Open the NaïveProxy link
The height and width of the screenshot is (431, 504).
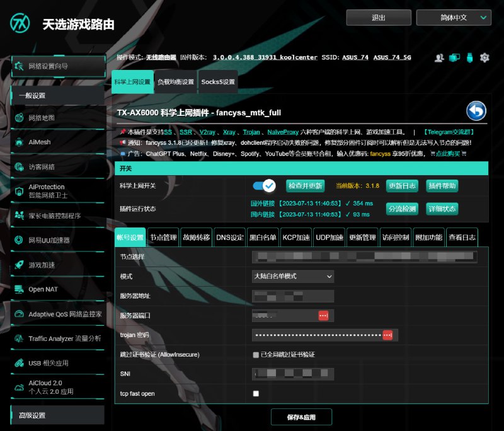(283, 132)
